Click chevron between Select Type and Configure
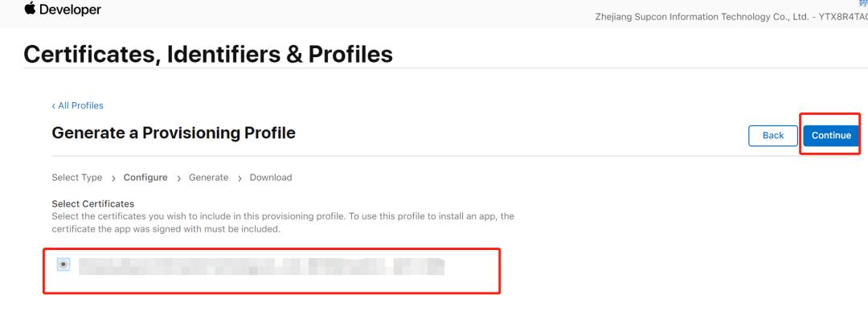Viewport: 868px width, 328px height. pyautogui.click(x=113, y=178)
